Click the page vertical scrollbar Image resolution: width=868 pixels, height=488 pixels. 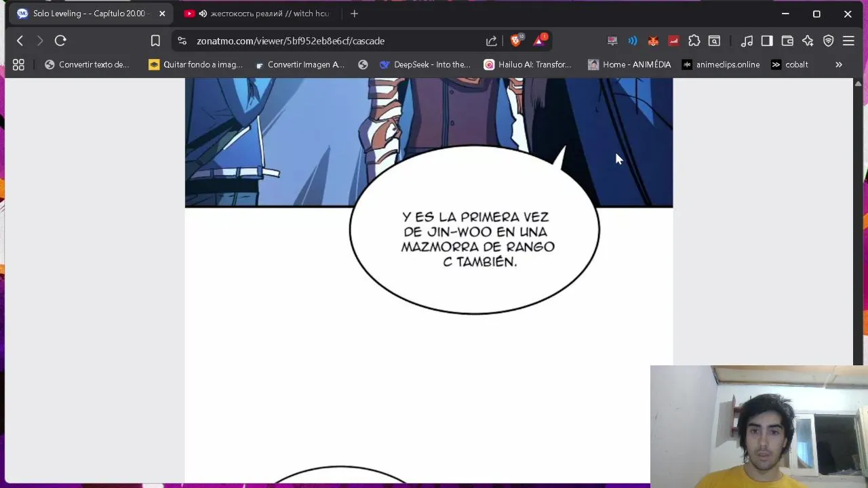(x=859, y=222)
